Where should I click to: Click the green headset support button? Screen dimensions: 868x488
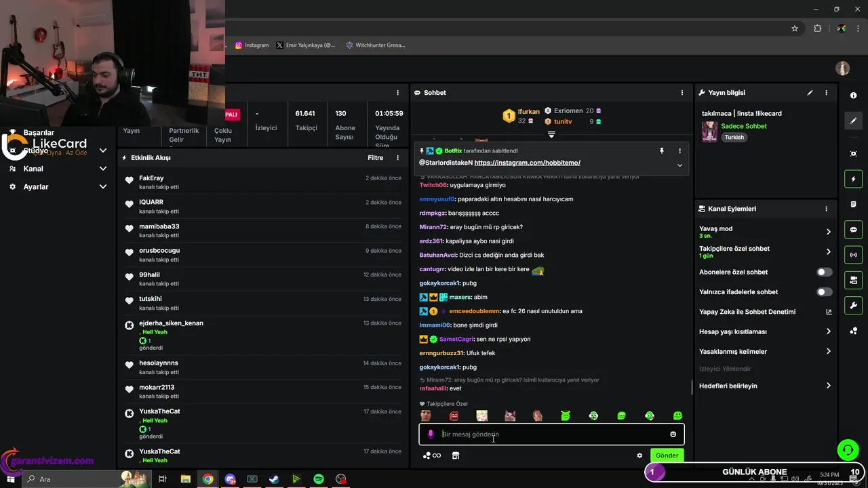pos(848,449)
